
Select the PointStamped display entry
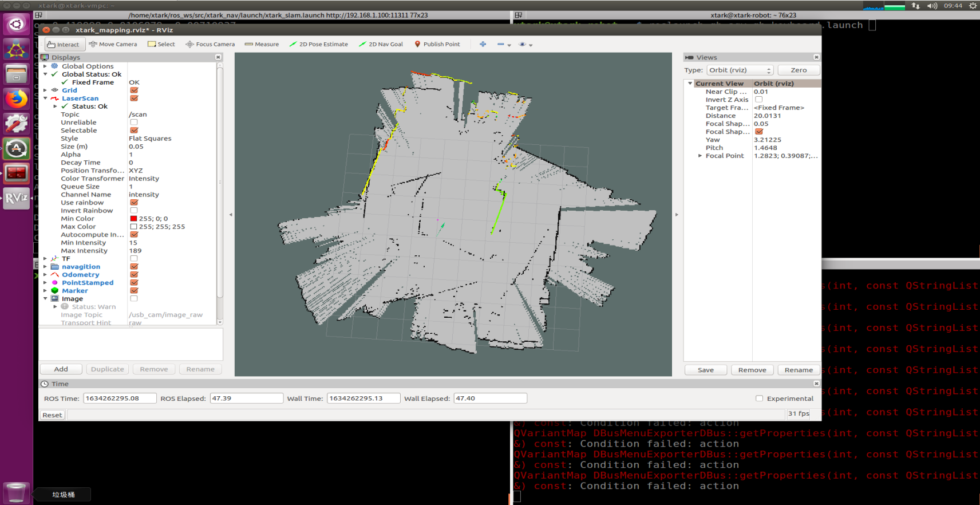click(88, 283)
